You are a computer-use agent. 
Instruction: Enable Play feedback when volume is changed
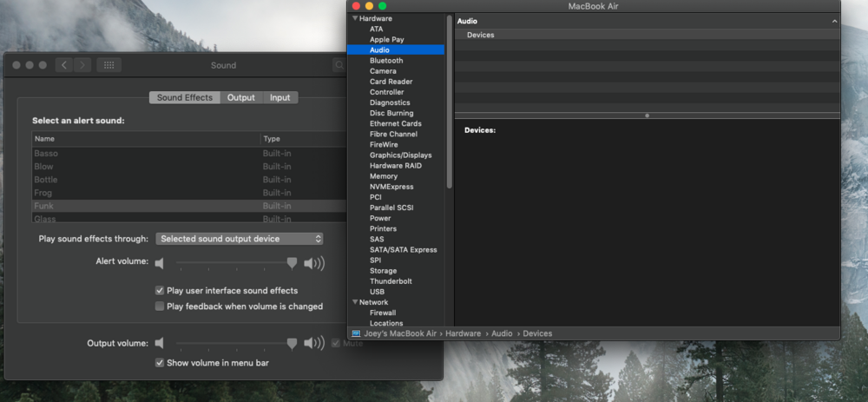click(x=160, y=306)
